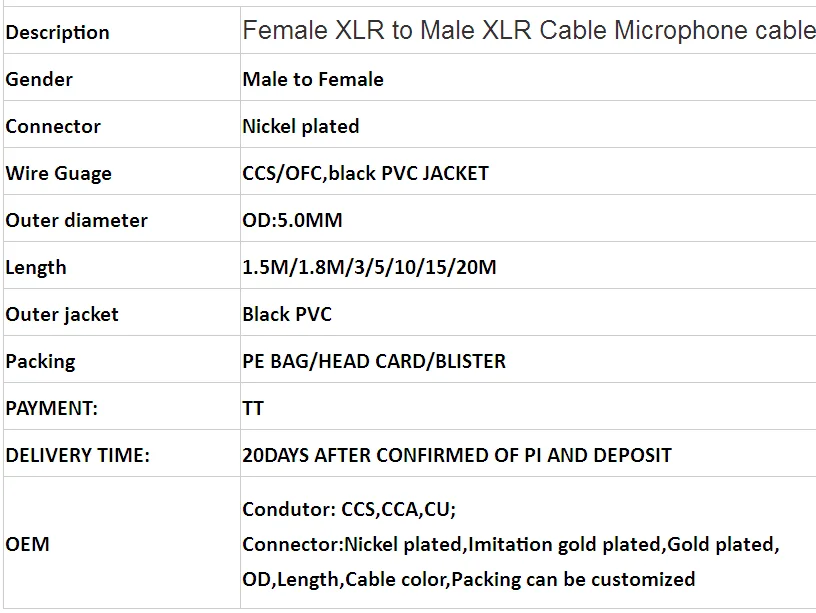The width and height of the screenshot is (816, 613).
Task: Click the Connector row label
Action: pos(53,126)
